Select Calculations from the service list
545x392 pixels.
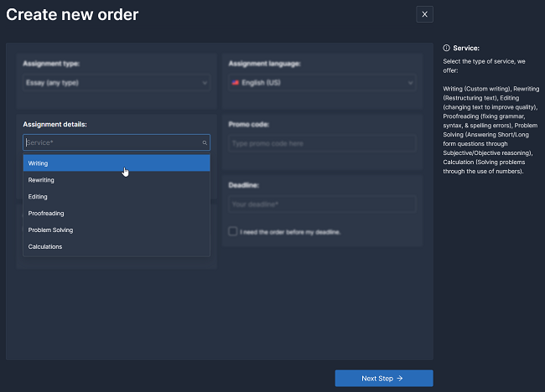(117, 247)
